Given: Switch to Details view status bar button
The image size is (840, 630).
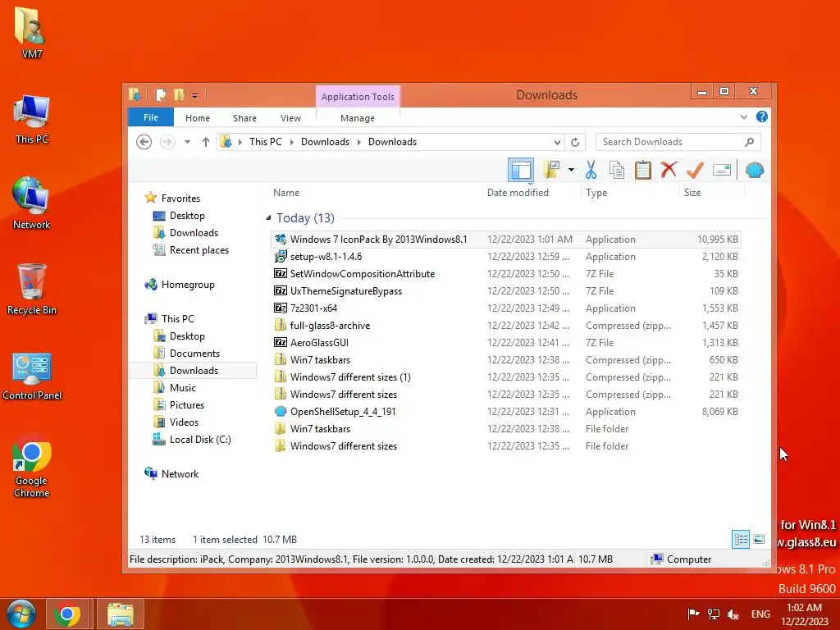Looking at the screenshot, I should pos(741,539).
